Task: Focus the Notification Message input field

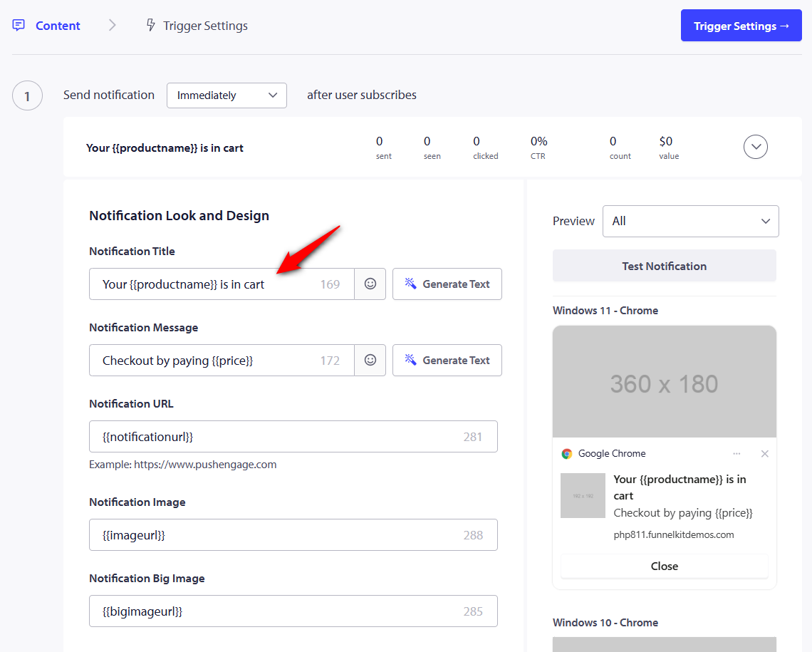Action: [x=222, y=360]
